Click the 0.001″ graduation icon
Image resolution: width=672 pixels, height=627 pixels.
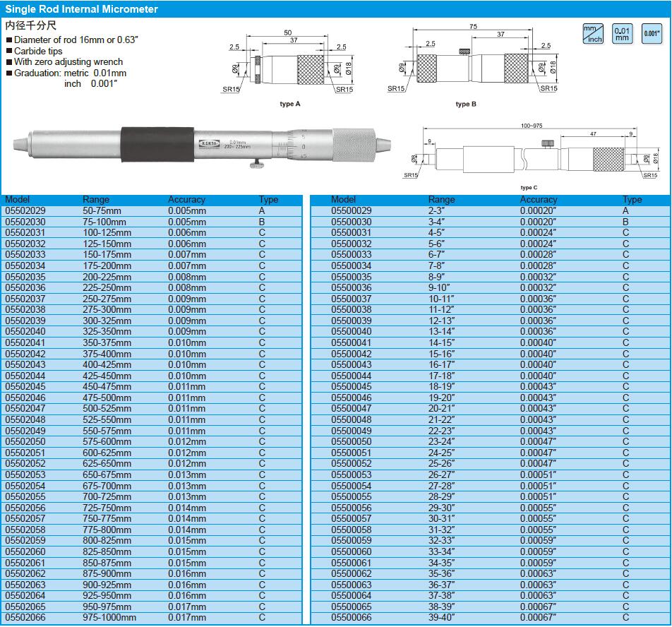coord(652,33)
